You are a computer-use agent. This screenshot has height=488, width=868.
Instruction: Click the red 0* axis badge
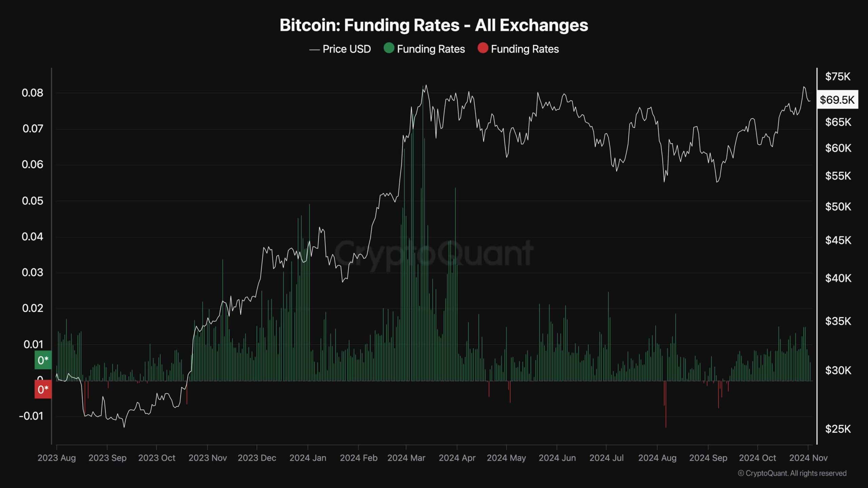(x=43, y=389)
